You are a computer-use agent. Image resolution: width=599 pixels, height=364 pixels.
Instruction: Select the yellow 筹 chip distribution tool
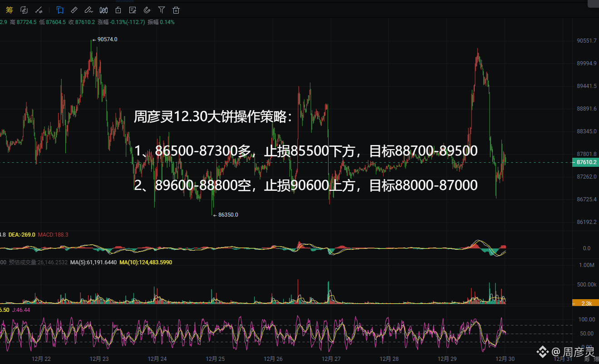point(9,10)
